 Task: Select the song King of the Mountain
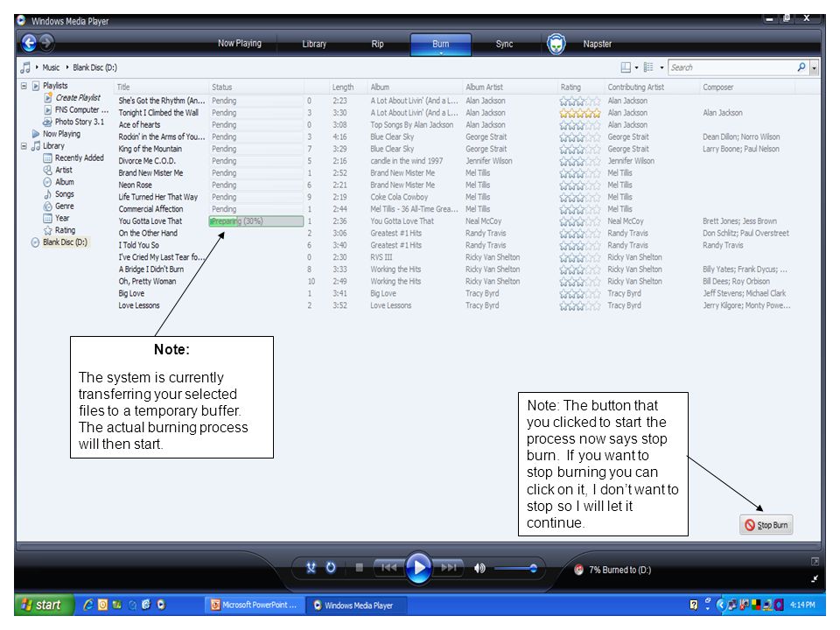[x=150, y=149]
